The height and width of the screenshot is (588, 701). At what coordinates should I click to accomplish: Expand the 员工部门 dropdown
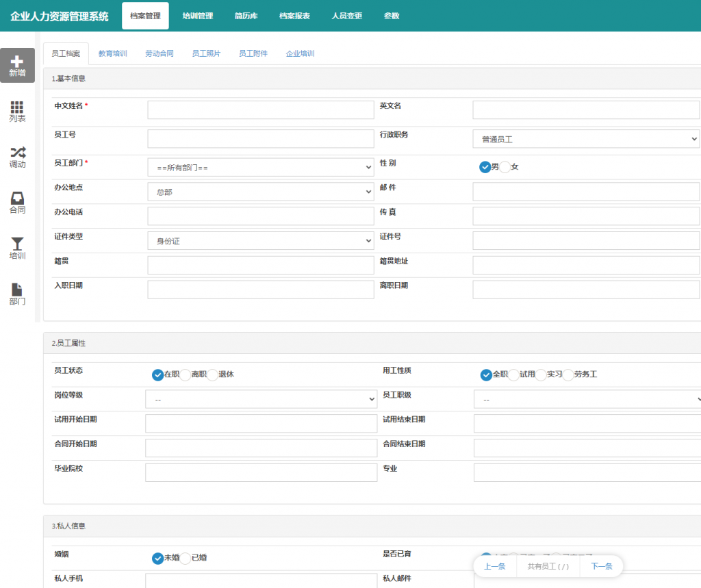tap(261, 167)
